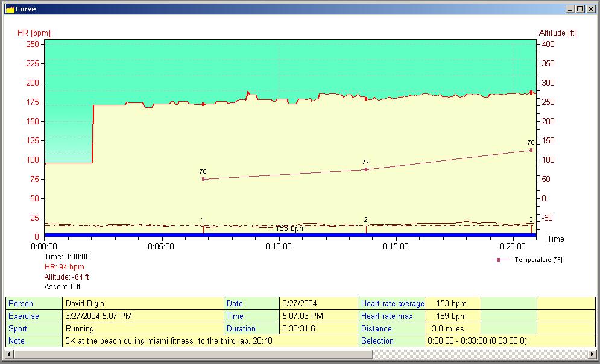Select the 79 degree temperature point
This screenshot has height=364, width=600.
(x=531, y=150)
